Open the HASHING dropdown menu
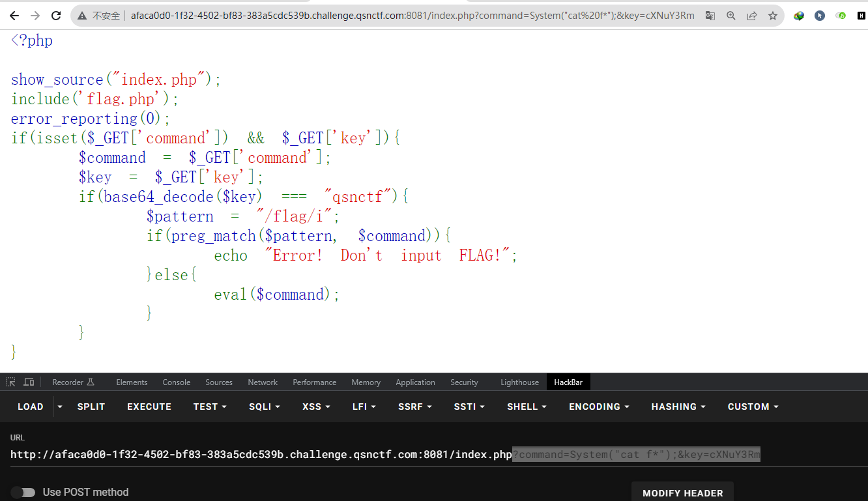The width and height of the screenshot is (868, 501). (x=678, y=407)
